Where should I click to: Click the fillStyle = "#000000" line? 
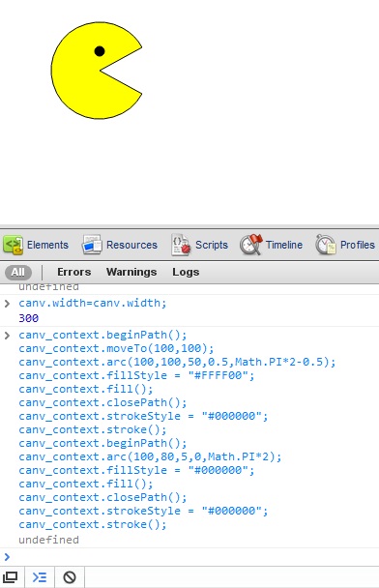136,470
